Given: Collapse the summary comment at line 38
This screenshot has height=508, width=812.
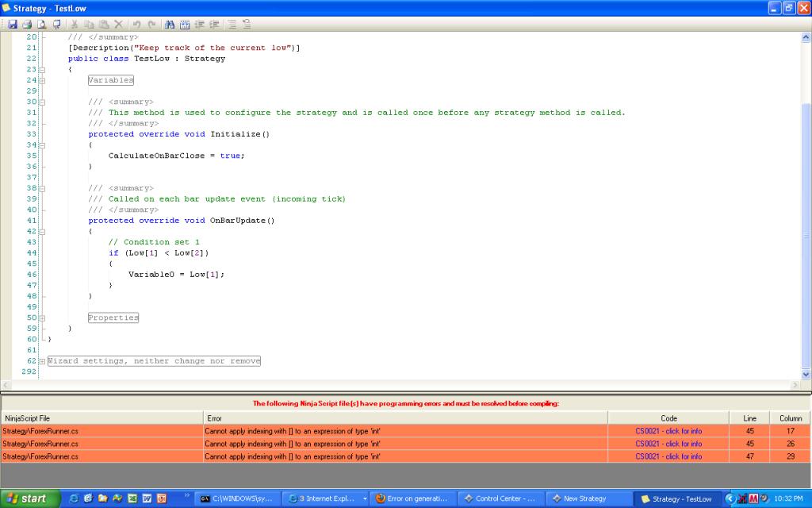Looking at the screenshot, I should pos(43,188).
